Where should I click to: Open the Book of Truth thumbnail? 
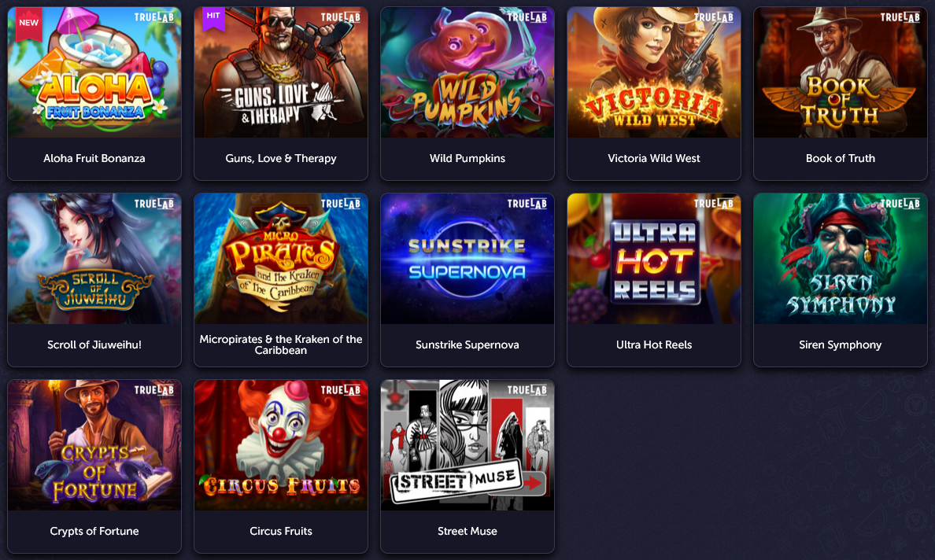tap(841, 72)
